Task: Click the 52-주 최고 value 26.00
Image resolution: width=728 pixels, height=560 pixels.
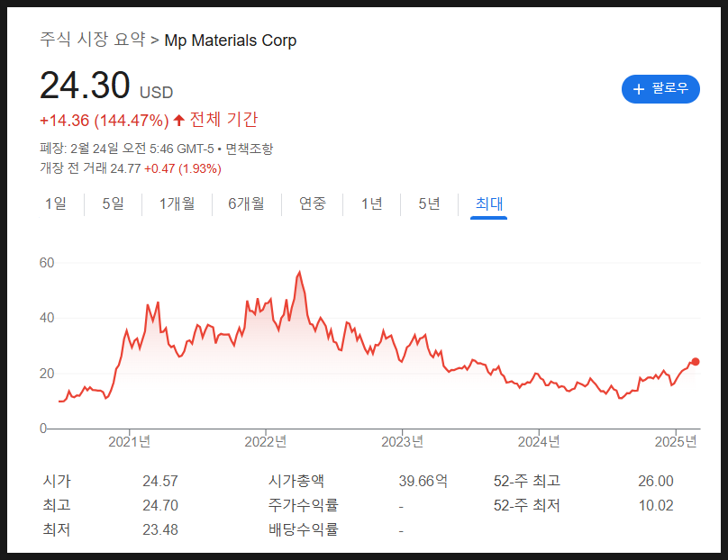Action: pyautogui.click(x=656, y=481)
